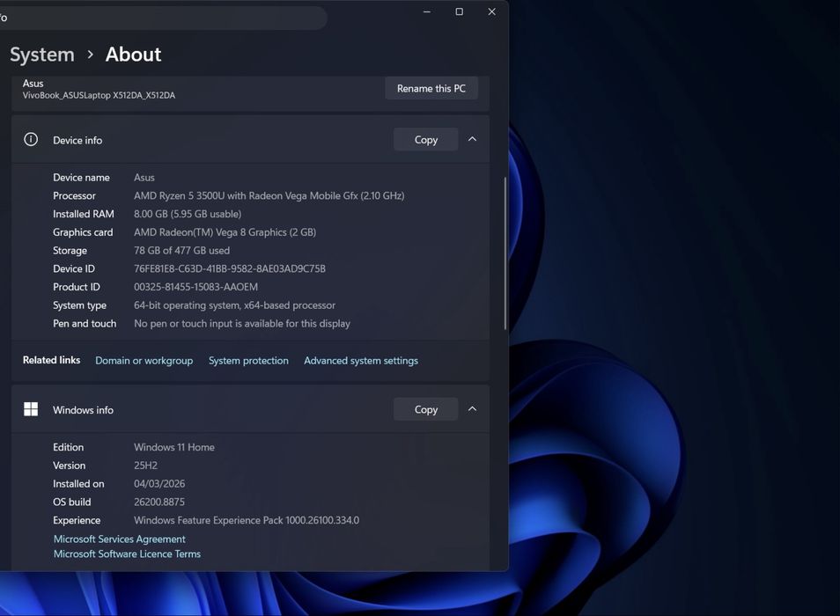
Task: Select Device name value Asus
Action: (x=144, y=178)
